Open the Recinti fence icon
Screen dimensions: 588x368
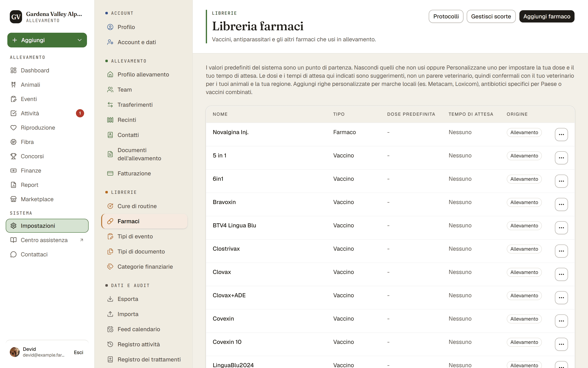click(110, 120)
